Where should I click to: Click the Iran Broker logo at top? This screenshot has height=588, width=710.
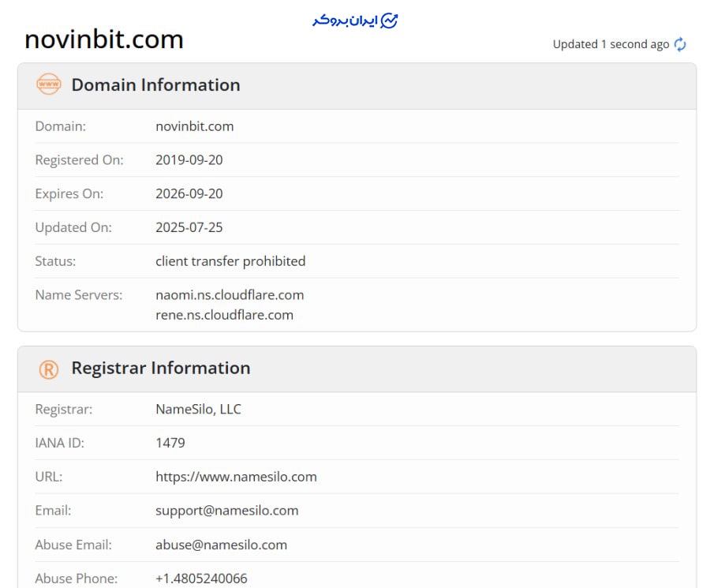(x=355, y=21)
